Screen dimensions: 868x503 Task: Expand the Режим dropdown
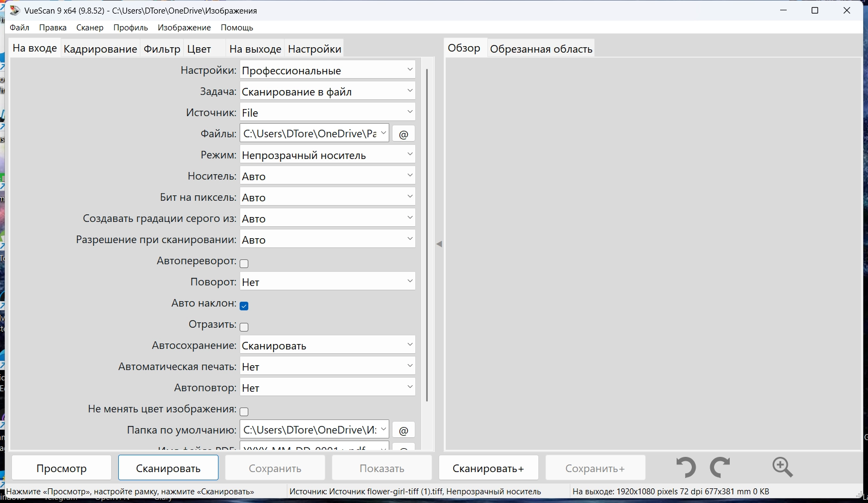[x=327, y=155]
